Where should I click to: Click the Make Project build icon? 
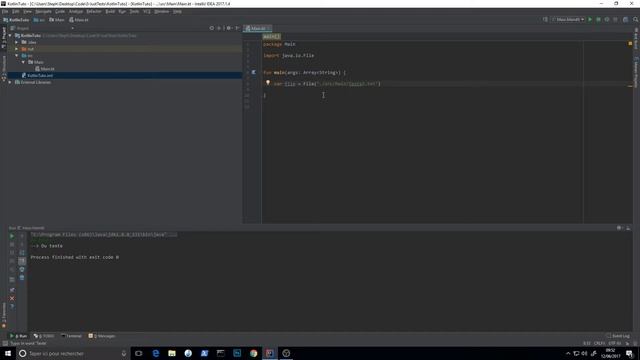point(545,20)
